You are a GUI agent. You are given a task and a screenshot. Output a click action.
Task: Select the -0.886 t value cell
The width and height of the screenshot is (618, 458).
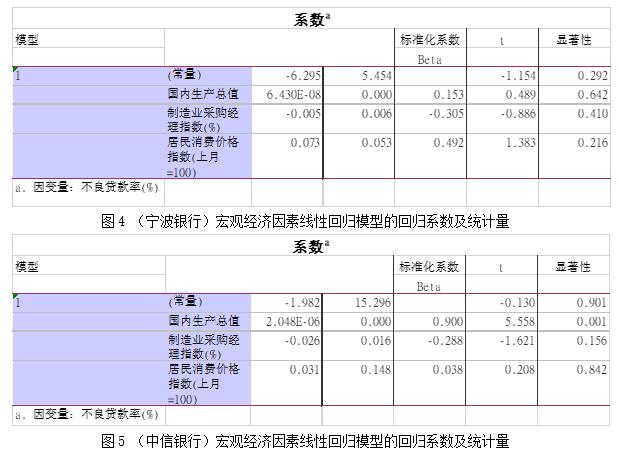click(502, 119)
